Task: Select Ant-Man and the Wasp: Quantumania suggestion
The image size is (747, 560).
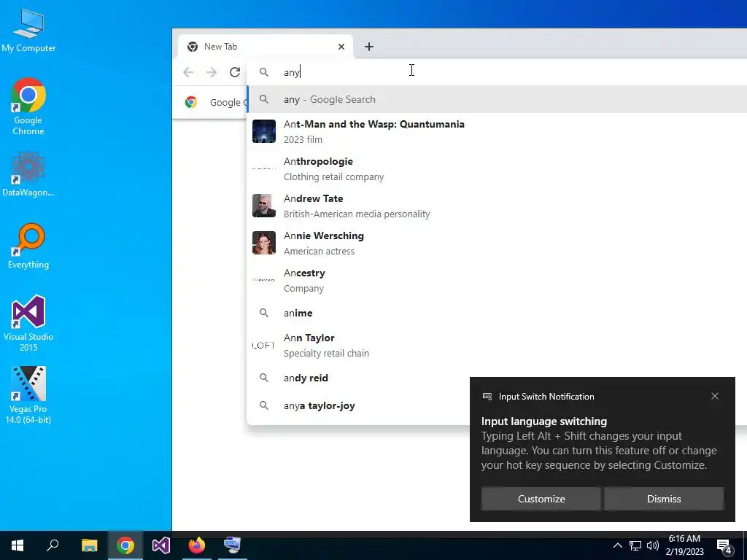Action: [x=496, y=131]
